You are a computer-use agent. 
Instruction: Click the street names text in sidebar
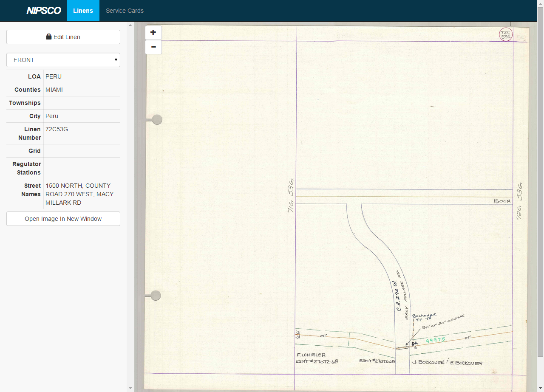click(x=79, y=194)
